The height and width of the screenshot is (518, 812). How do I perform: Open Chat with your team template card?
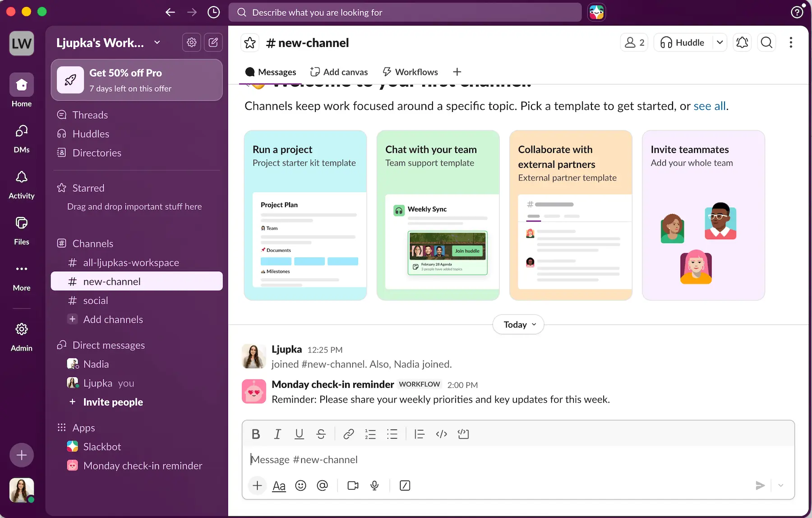438,215
